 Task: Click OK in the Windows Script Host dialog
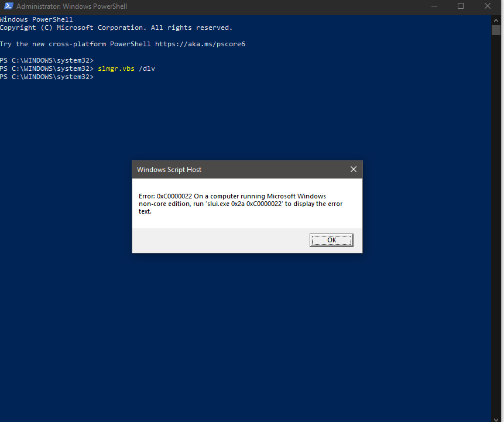331,240
